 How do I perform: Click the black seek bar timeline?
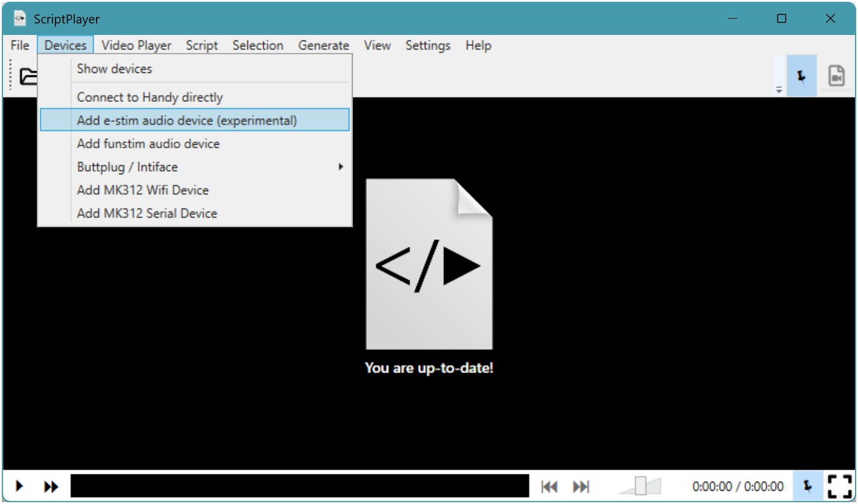tap(300, 486)
